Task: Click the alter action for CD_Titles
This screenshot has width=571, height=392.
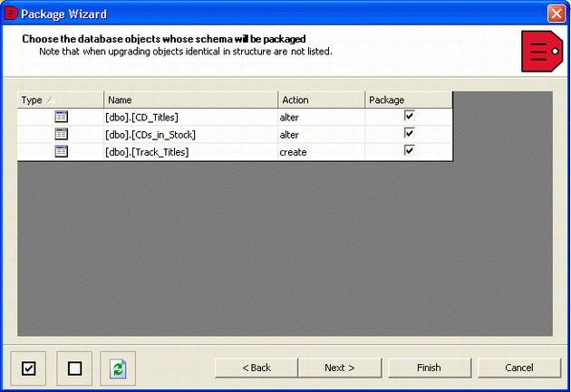Action: click(321, 118)
